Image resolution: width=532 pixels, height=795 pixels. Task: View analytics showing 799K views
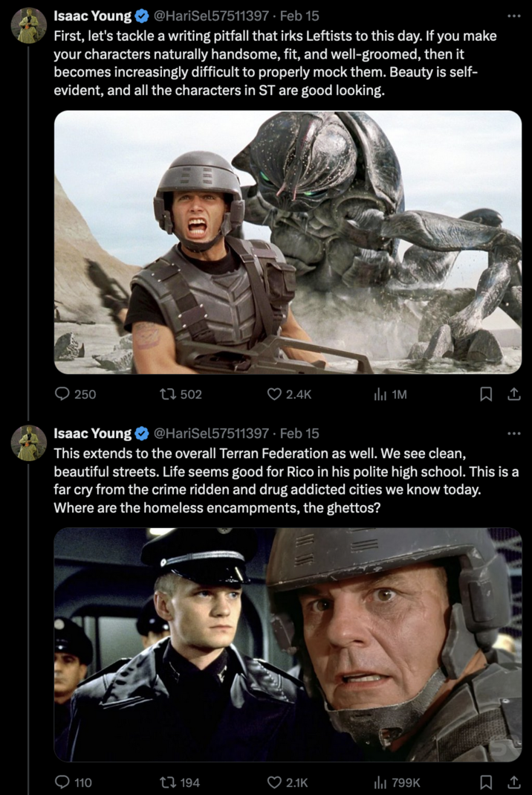(380, 782)
